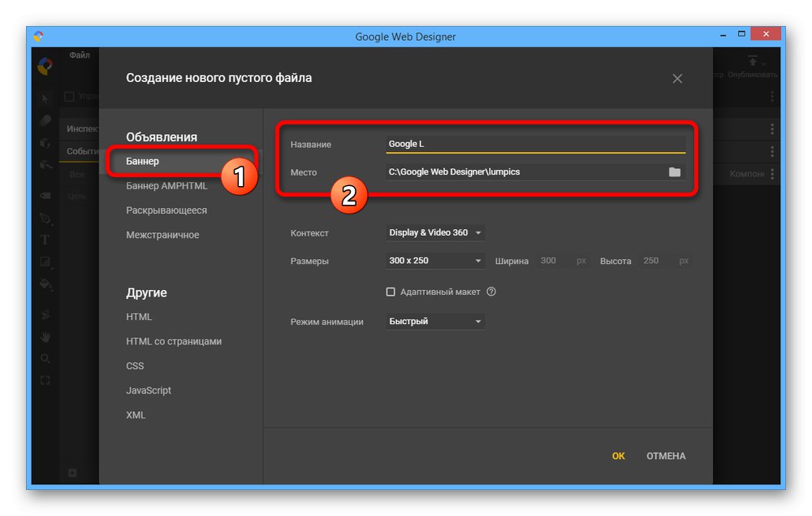Viewport: 812px width, 516px height.
Task: Open the Размеры dropdown showing 300 x 250
Action: click(x=435, y=261)
